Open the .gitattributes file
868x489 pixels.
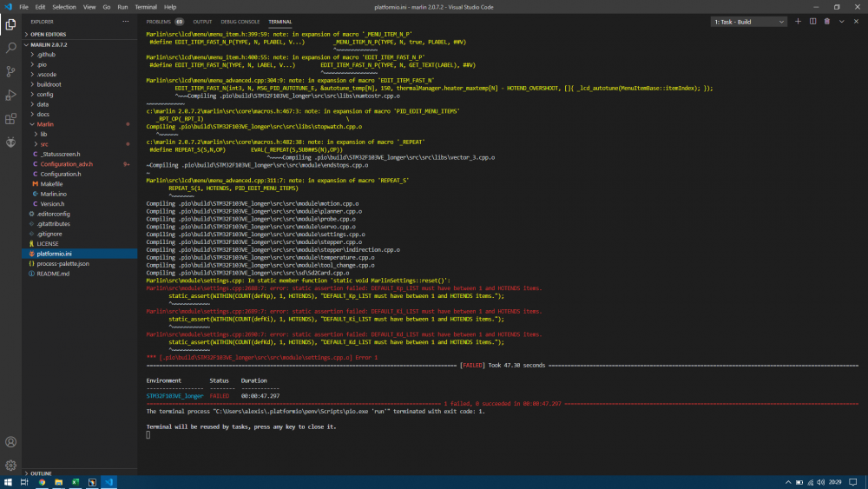click(79, 224)
